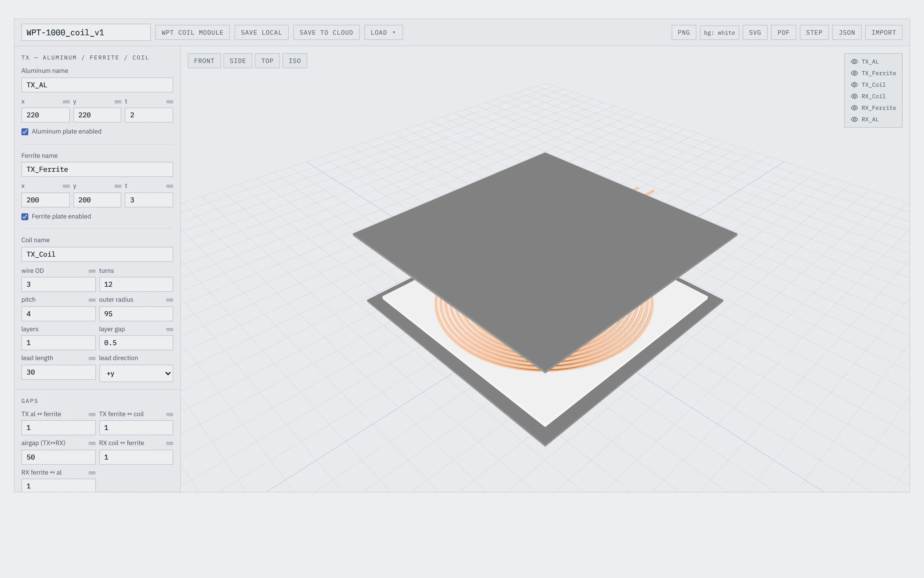Image resolution: width=924 pixels, height=578 pixels.
Task: Click the TX_AL label in layer list
Action: pos(870,62)
